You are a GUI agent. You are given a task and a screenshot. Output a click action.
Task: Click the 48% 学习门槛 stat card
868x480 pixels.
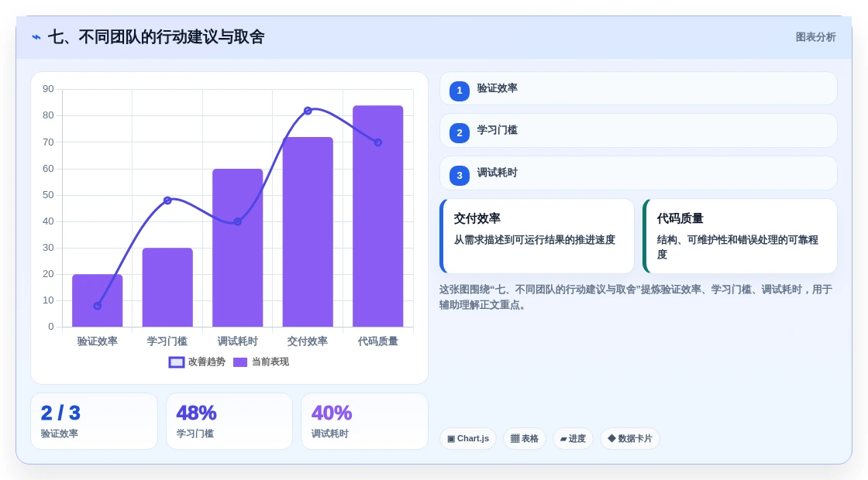pos(229,421)
